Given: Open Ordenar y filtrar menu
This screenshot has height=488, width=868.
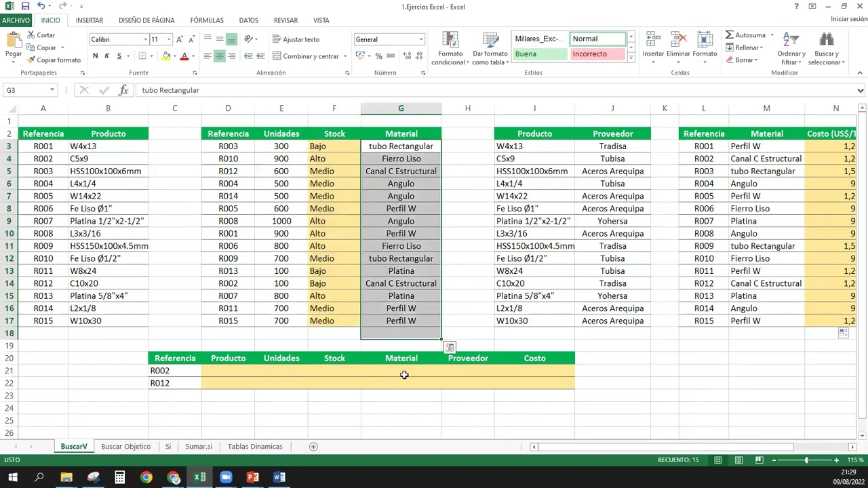Looking at the screenshot, I should pyautogui.click(x=791, y=49).
